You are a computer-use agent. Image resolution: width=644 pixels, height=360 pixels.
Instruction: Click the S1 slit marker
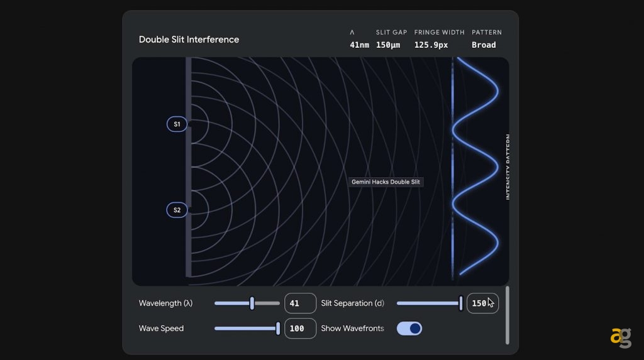177,124
